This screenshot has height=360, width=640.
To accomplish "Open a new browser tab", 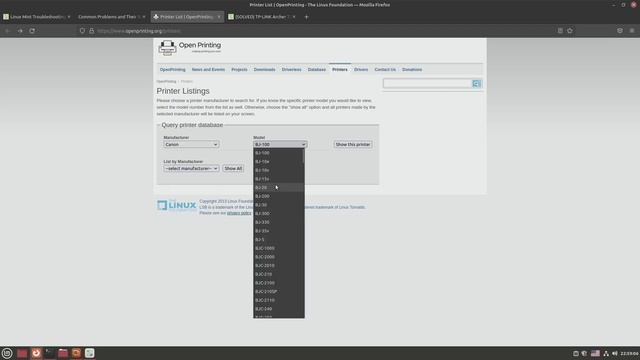I will [x=306, y=17].
